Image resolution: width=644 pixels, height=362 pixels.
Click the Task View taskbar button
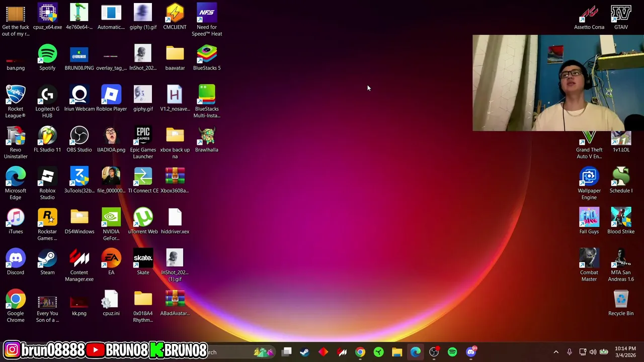tap(286, 352)
